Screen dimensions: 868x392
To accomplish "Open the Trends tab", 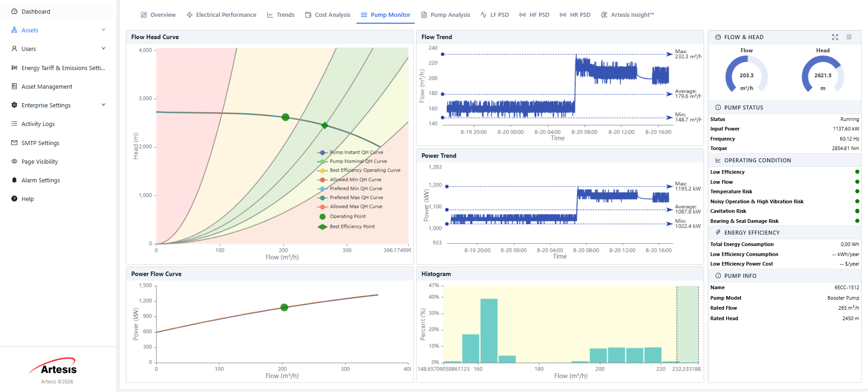I will coord(281,15).
